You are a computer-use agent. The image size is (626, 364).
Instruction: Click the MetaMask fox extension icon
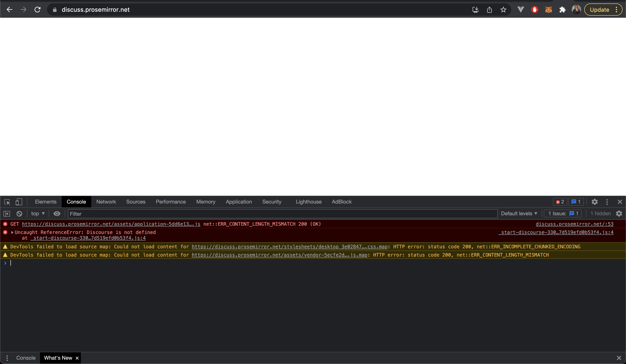pos(548,9)
